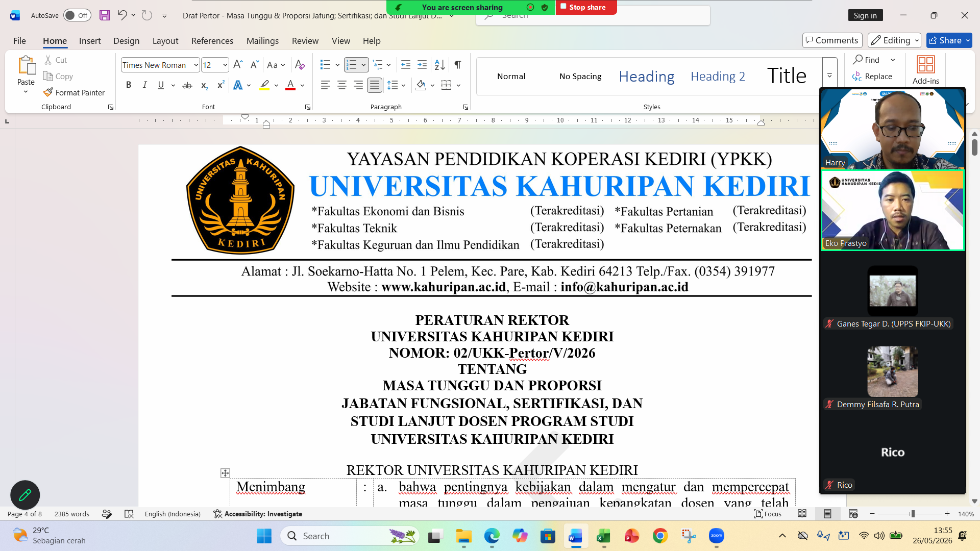This screenshot has height=551, width=980.
Task: Open the pen annotation tool
Action: (x=25, y=495)
